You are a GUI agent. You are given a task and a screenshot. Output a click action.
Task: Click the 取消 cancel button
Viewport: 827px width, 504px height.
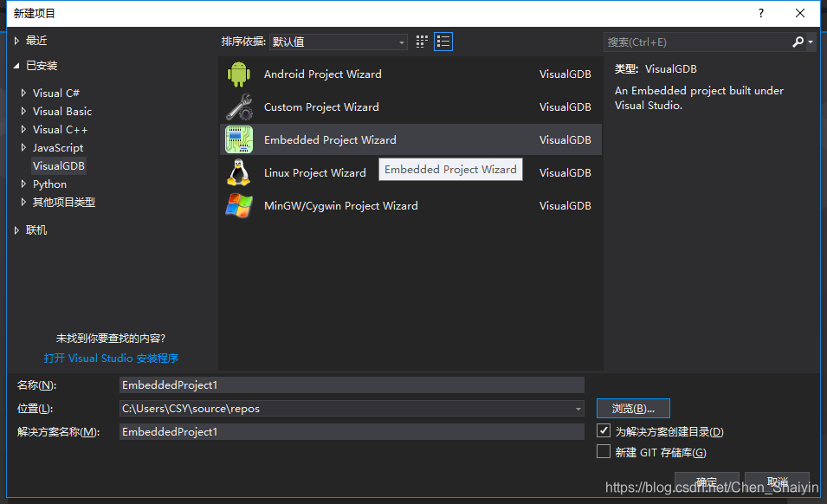point(777,481)
